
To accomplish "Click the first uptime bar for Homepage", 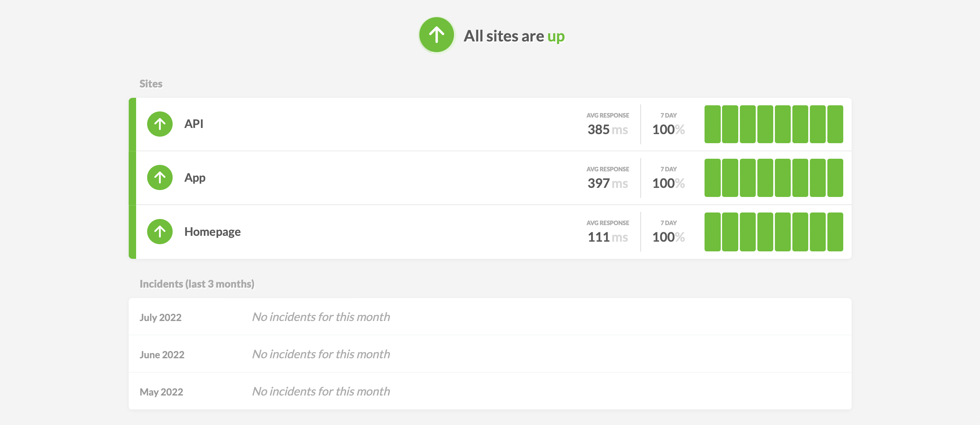I will pyautogui.click(x=712, y=232).
